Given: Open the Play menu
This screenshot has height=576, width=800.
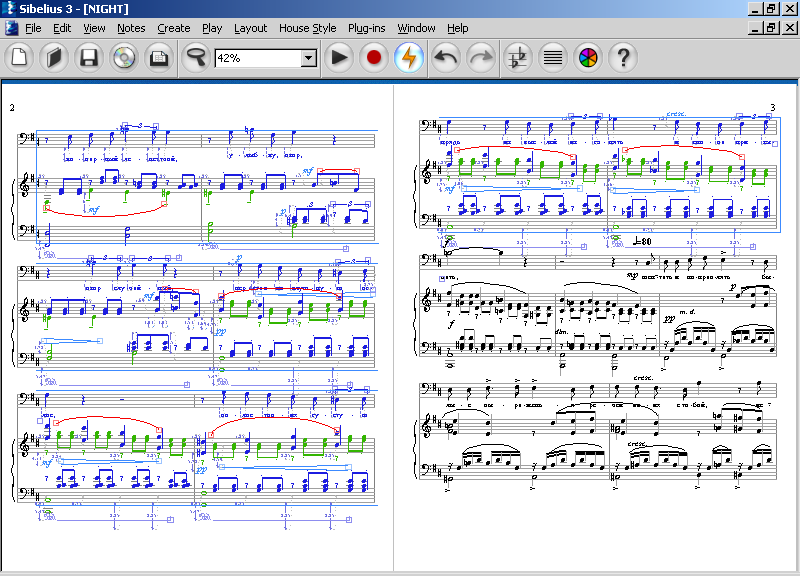Looking at the screenshot, I should pos(212,28).
